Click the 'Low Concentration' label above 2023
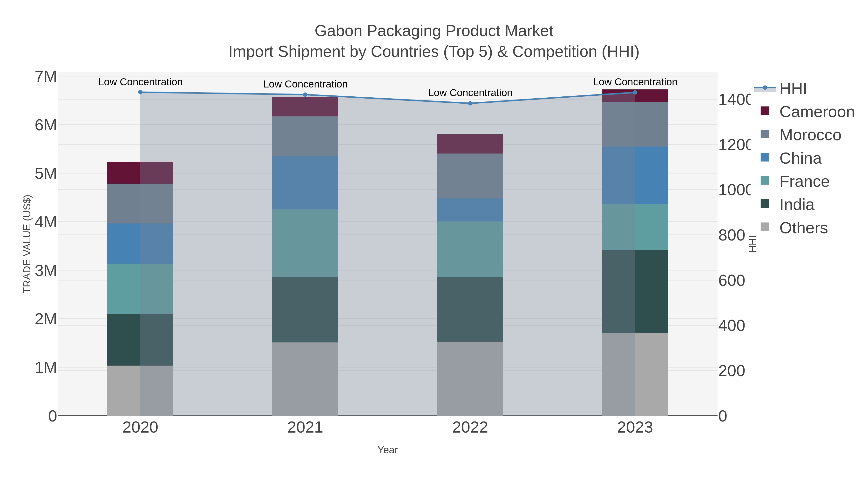 tap(635, 82)
